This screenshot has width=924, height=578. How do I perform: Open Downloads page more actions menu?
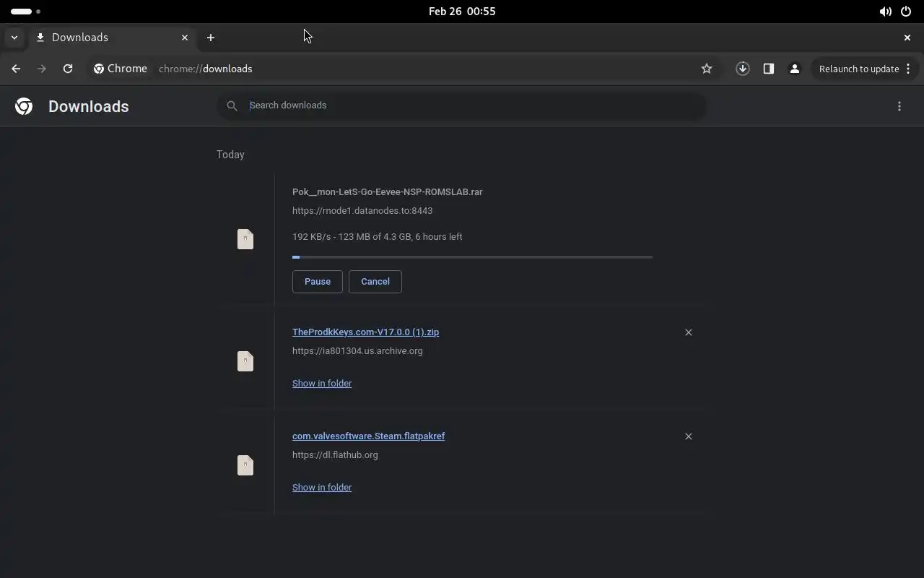point(899,106)
